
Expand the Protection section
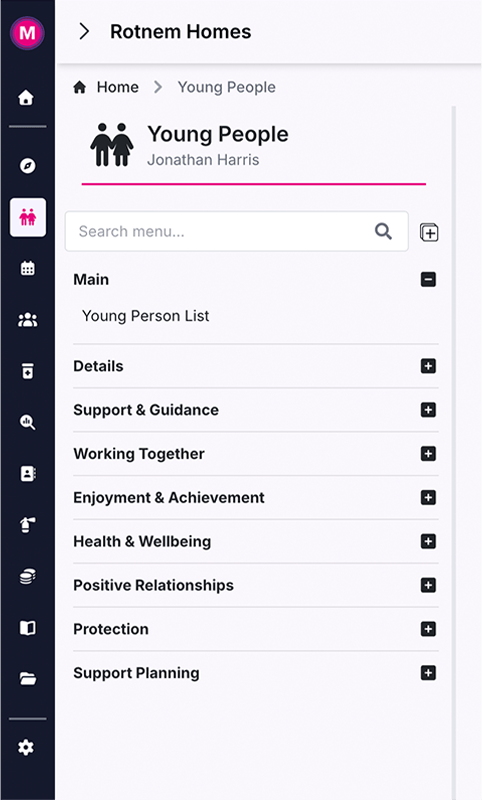tap(428, 629)
